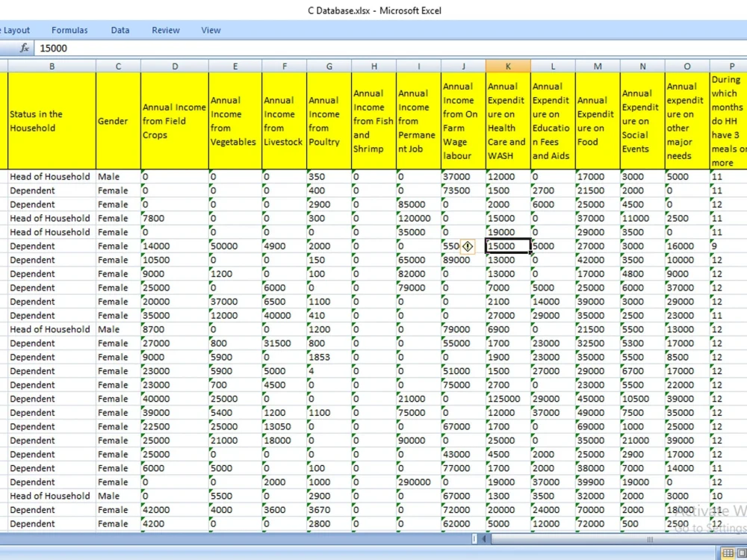Select 'Expenditure on Health Care and WASH' header
This screenshot has height=560, width=747.
click(508, 121)
